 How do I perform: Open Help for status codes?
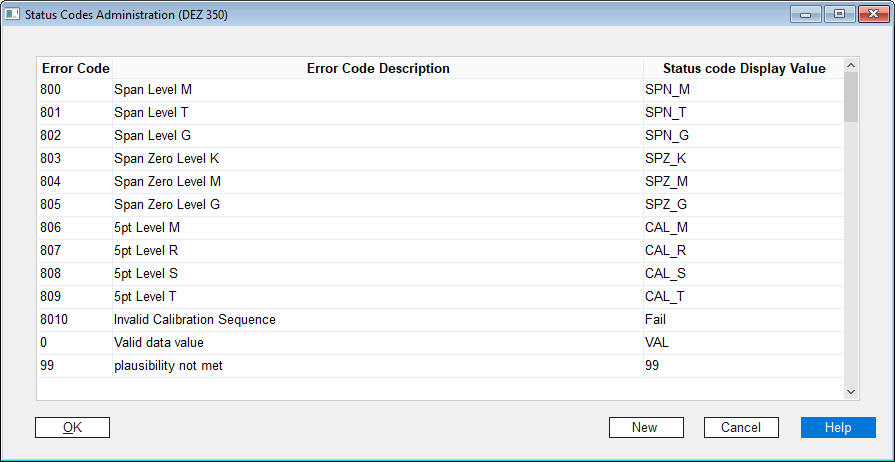pos(838,427)
